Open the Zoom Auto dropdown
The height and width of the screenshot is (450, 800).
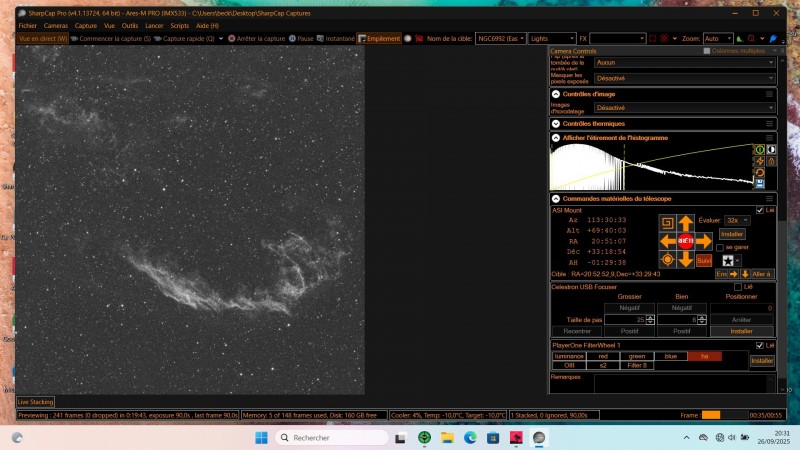tap(718, 39)
